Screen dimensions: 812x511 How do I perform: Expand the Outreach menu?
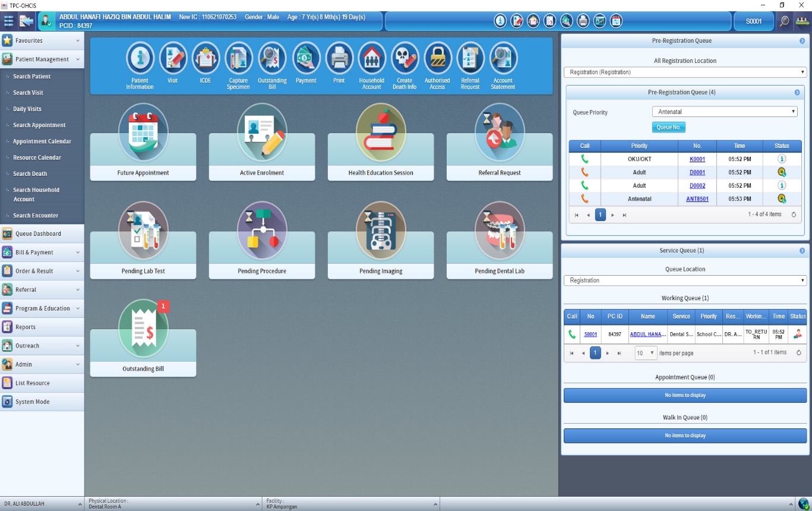(42, 346)
